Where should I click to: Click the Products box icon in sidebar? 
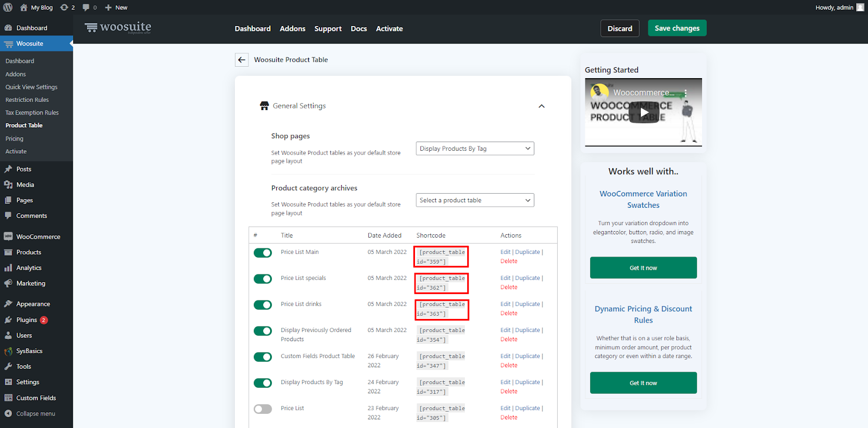pos(8,252)
